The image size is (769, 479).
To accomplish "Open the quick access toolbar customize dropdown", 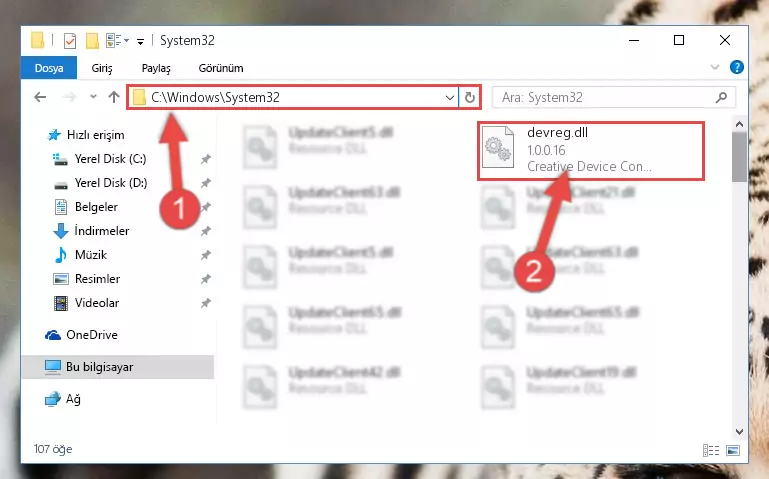I will click(x=140, y=42).
